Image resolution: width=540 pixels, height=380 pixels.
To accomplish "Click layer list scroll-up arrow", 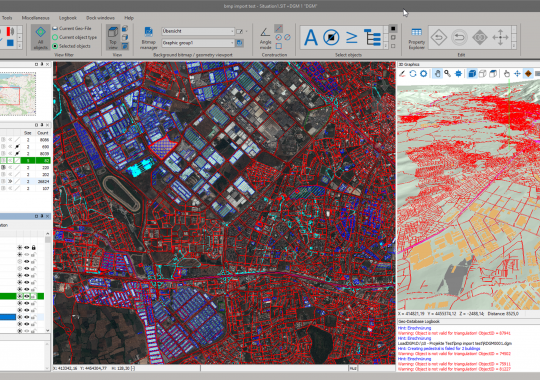I will point(48,234).
